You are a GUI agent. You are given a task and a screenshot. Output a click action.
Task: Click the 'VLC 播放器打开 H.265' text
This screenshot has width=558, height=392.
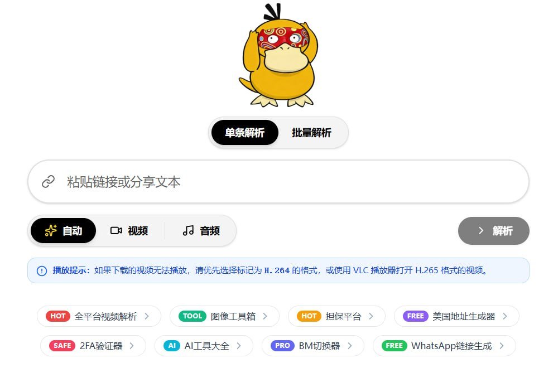[x=396, y=270]
